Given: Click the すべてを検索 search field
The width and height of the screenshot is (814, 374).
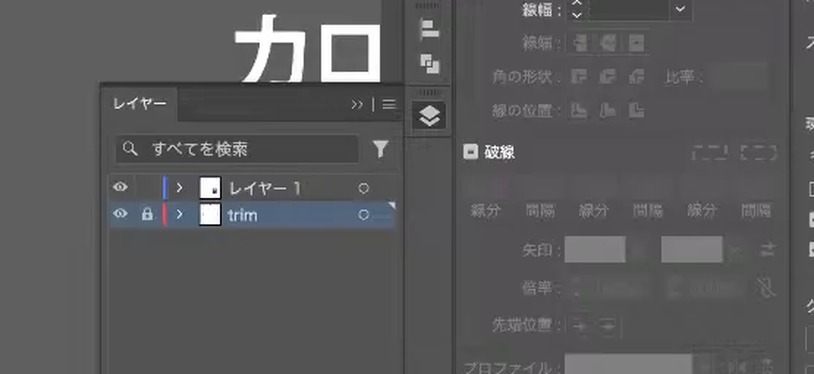Looking at the screenshot, I should (237, 150).
